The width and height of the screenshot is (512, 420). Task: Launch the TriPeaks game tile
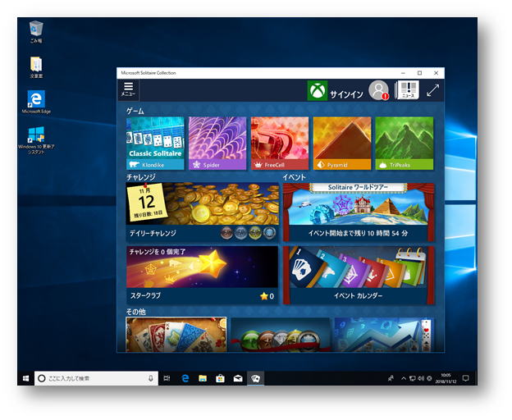405,144
